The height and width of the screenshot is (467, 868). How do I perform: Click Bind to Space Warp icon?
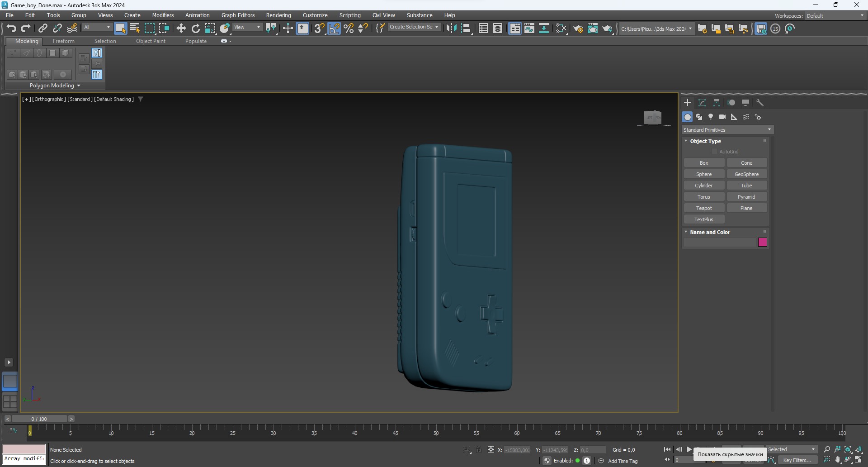point(72,29)
